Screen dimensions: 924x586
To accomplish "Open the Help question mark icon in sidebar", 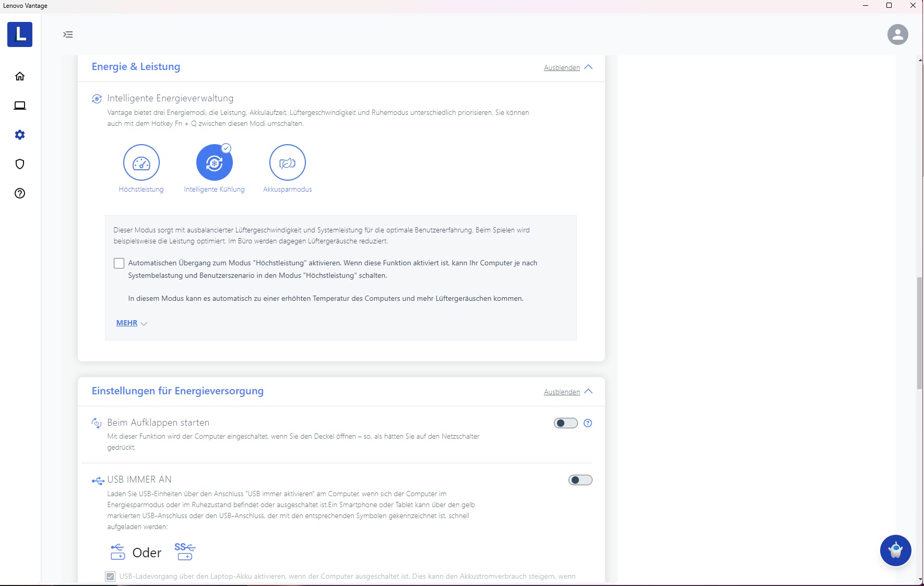I will [20, 193].
